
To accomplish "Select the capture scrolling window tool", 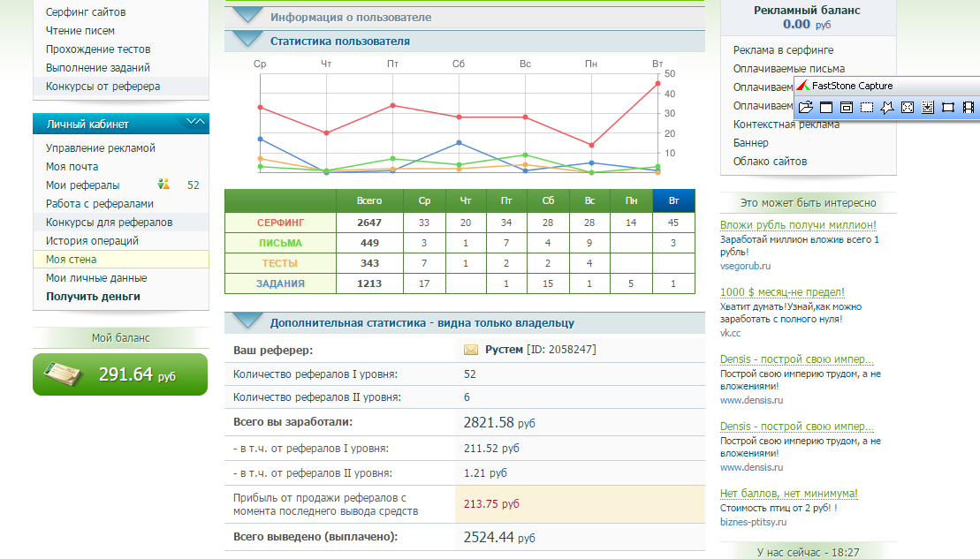I will click(928, 107).
